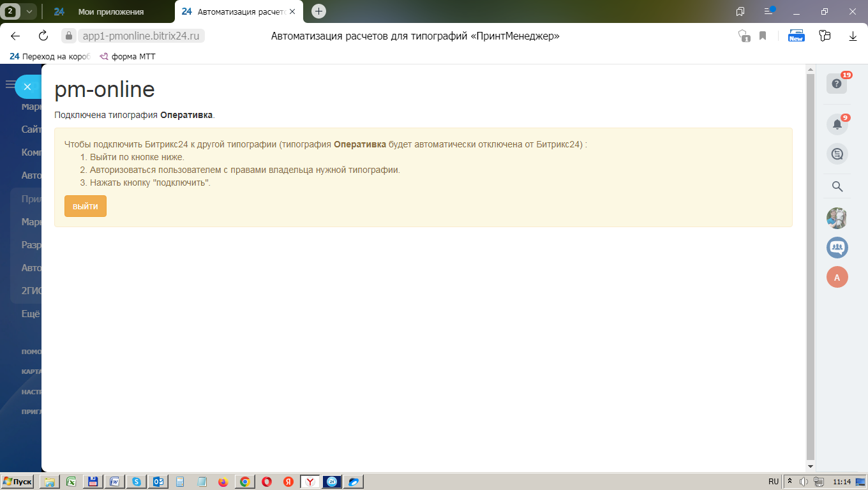Open Outlook from the taskbar
868x490 pixels.
coord(158,482)
